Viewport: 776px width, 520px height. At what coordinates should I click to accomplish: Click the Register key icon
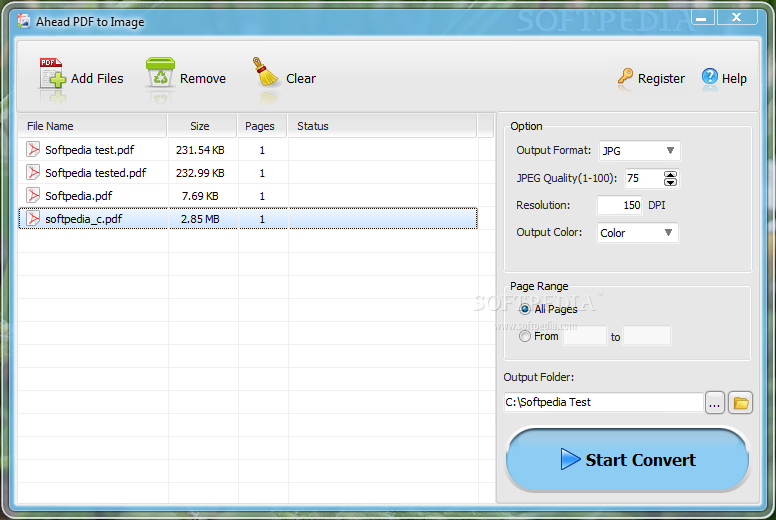point(625,77)
